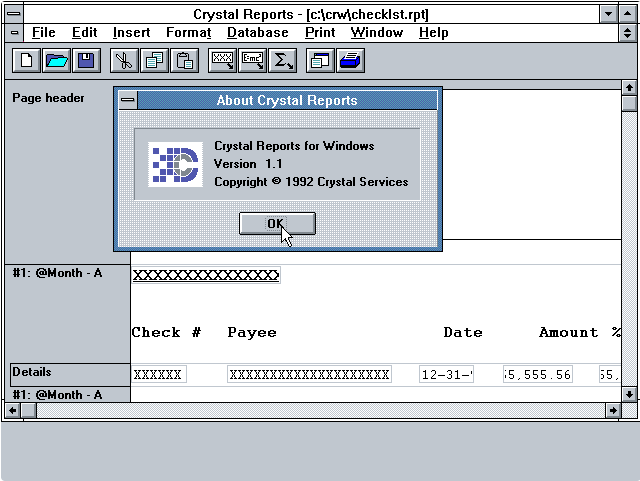
Task: Open the Insert menu
Action: (x=131, y=33)
